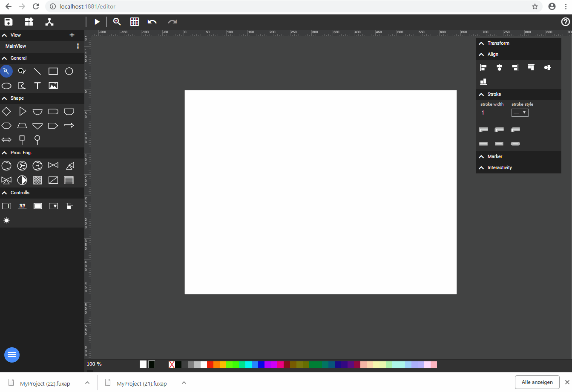
Task: Open the zoom tool
Action: (x=117, y=22)
